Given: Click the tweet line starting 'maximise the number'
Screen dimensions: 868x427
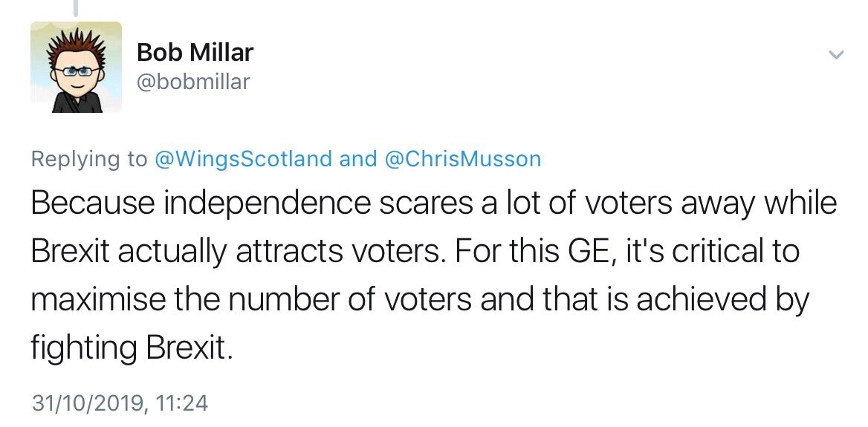Looking at the screenshot, I should 420,300.
